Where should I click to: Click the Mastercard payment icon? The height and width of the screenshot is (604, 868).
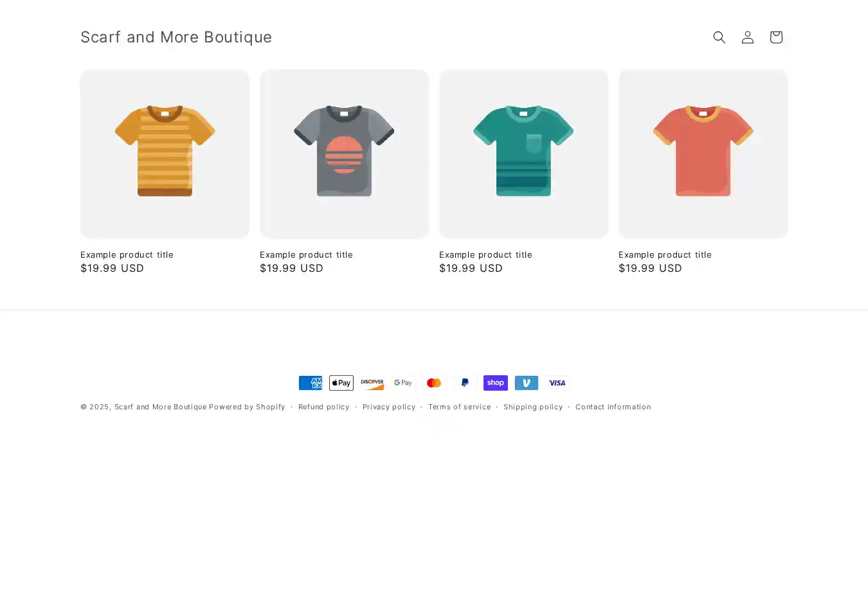pyautogui.click(x=434, y=383)
